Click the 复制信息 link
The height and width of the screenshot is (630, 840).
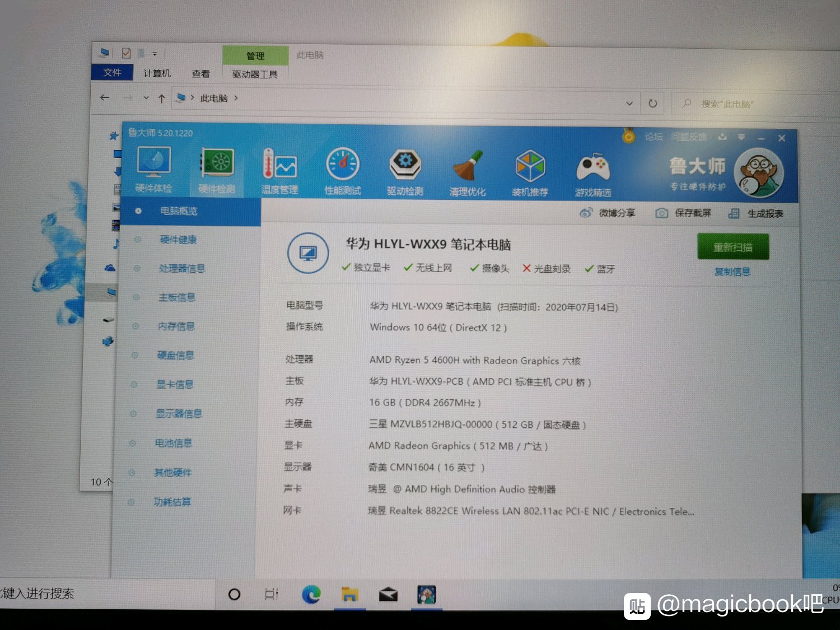732,272
